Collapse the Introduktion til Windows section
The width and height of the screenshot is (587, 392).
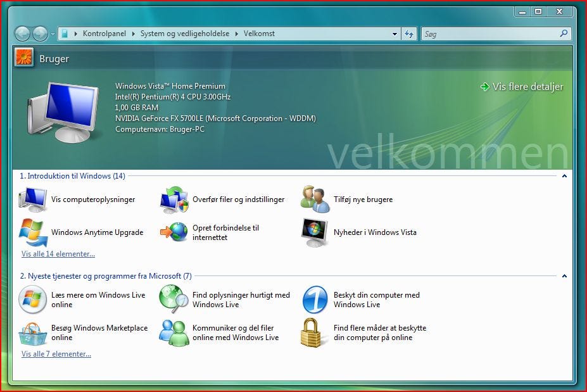[x=564, y=176]
